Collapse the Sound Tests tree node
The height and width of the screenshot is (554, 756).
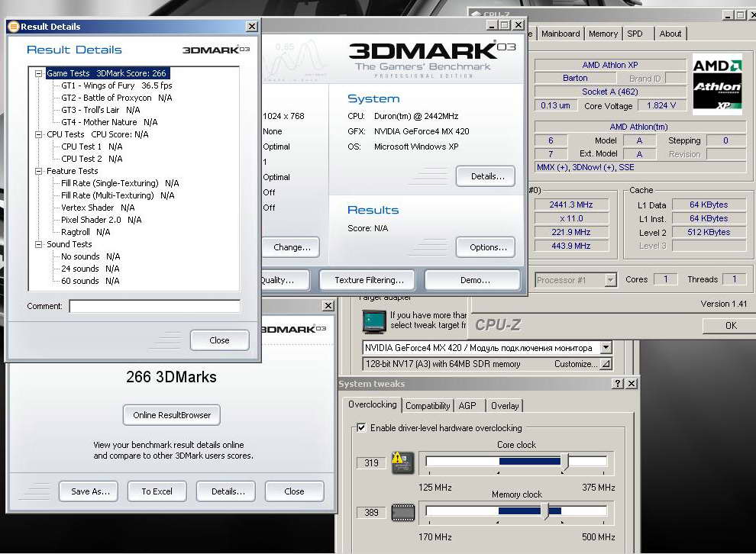coord(39,244)
